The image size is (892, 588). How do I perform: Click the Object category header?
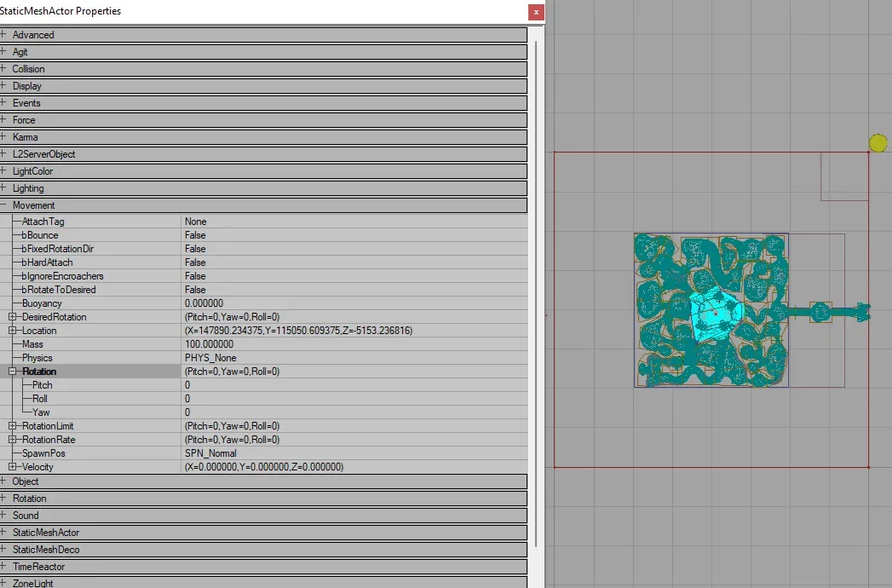tap(263, 481)
